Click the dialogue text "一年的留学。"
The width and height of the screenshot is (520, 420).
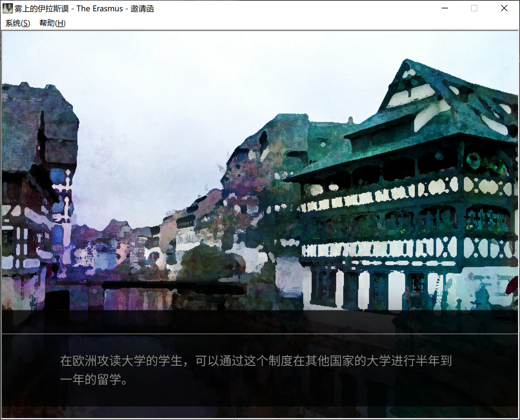tap(94, 380)
